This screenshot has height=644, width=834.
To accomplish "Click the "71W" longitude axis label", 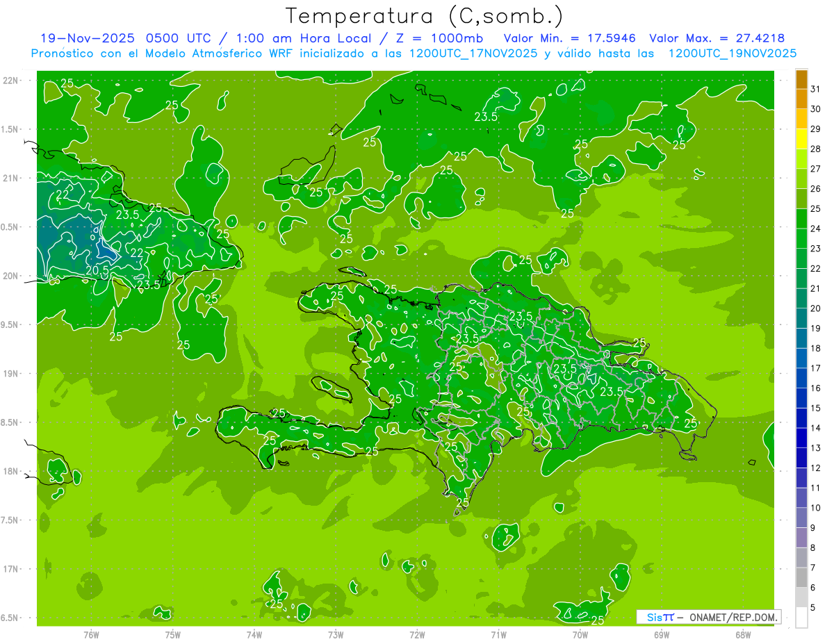I will pos(498,634).
